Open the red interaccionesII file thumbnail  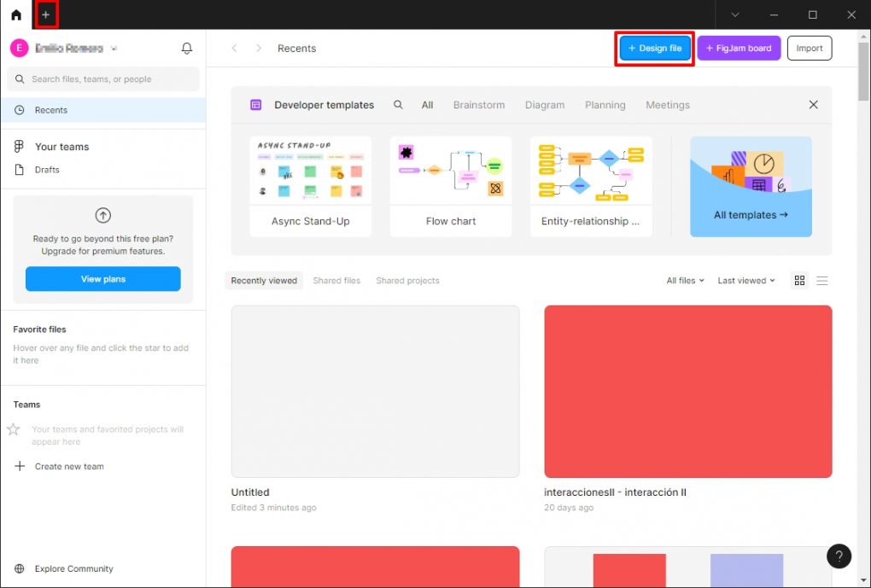coord(687,392)
